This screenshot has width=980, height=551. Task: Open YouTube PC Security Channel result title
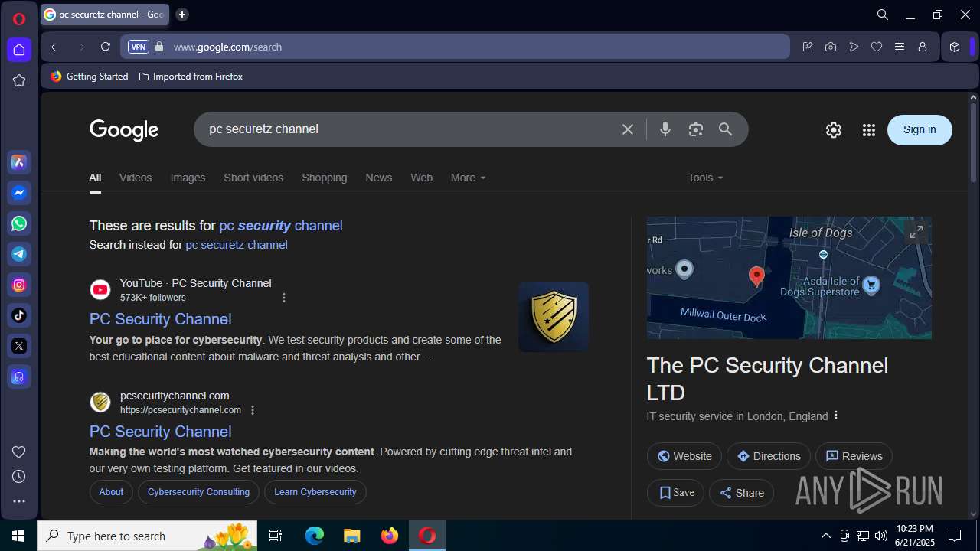click(x=160, y=319)
